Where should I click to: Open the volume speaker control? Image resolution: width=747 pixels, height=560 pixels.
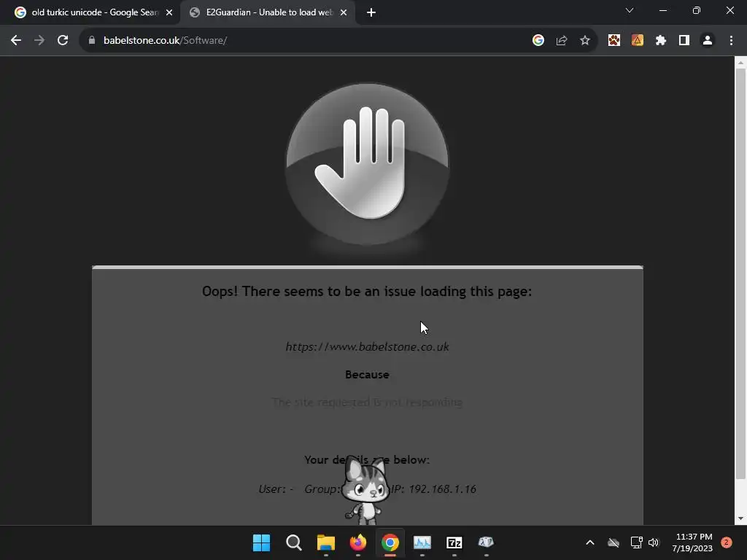click(x=654, y=542)
